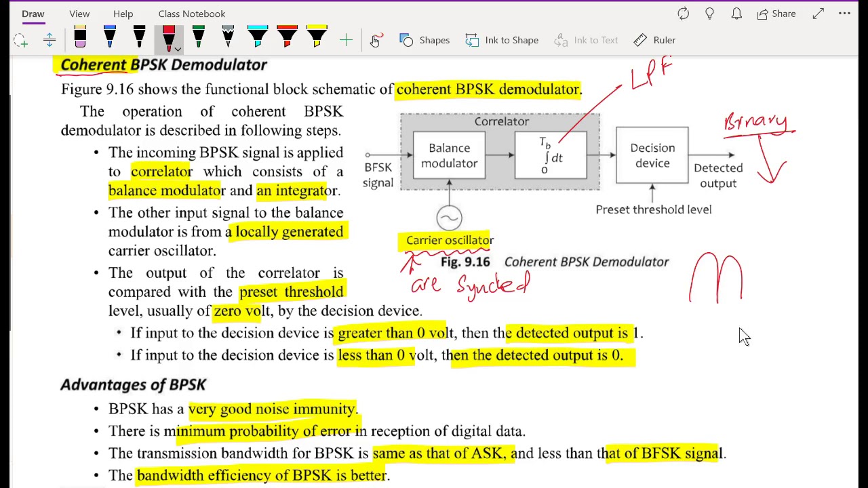Click the 'Advantages of BPSK' heading

[x=133, y=384]
